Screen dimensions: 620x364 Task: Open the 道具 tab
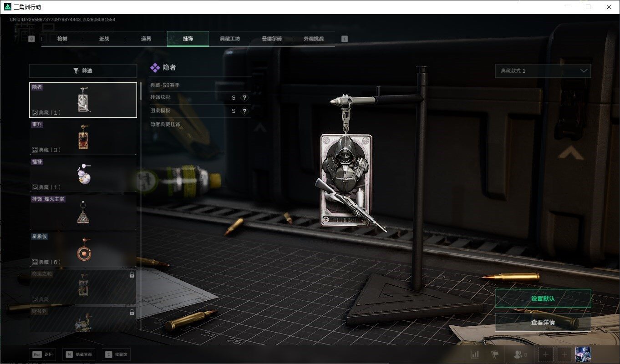(x=146, y=39)
